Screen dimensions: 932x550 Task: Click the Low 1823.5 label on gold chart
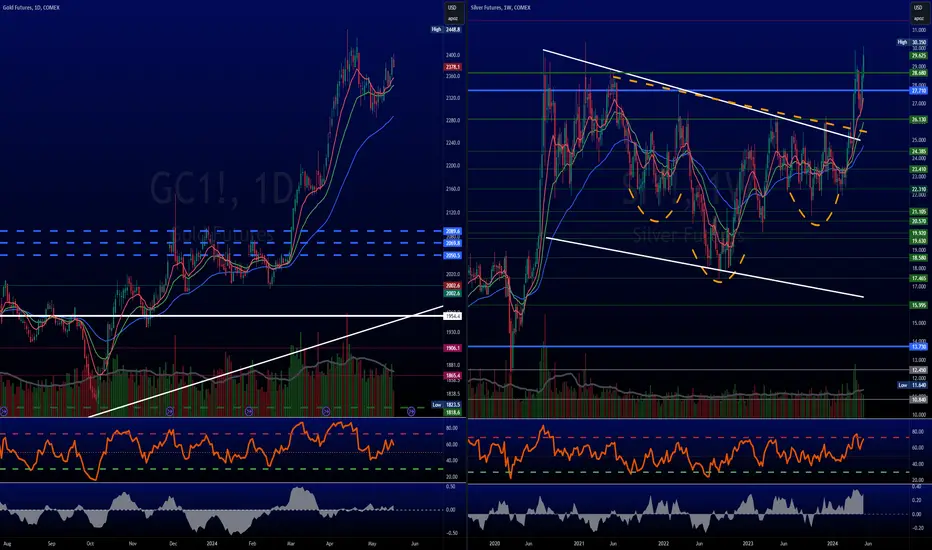(446, 404)
